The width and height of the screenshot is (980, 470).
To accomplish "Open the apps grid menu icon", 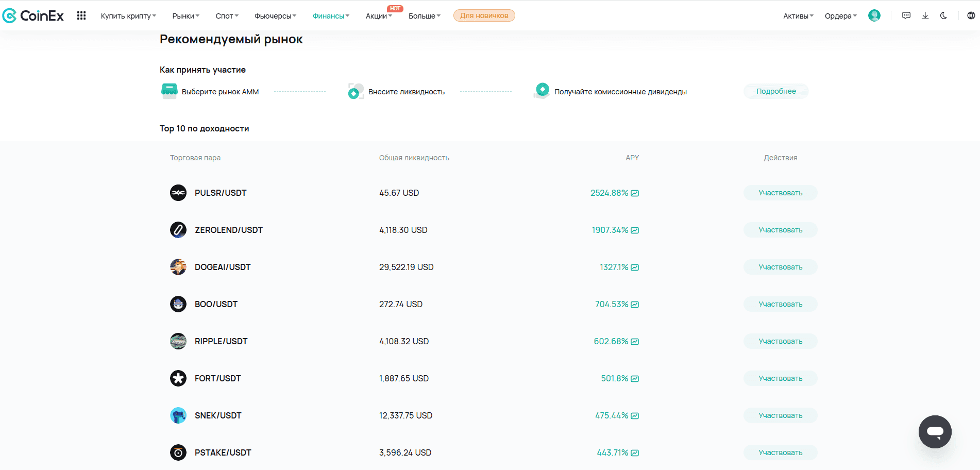I will (81, 16).
